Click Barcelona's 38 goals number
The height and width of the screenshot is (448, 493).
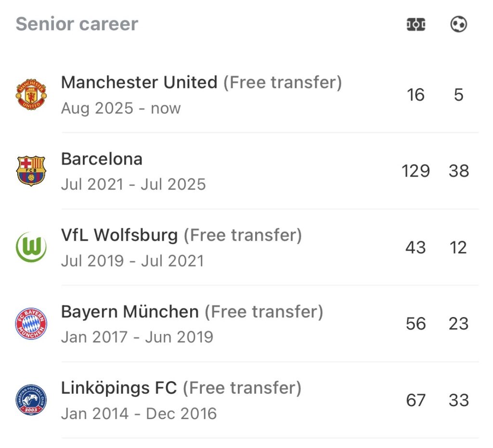click(x=458, y=171)
